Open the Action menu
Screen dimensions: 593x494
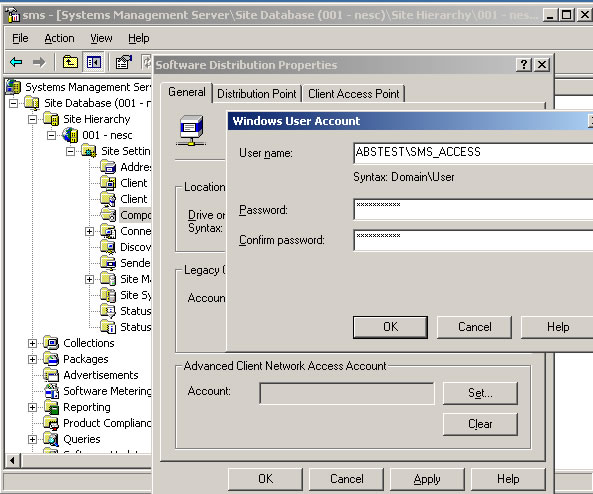click(59, 38)
